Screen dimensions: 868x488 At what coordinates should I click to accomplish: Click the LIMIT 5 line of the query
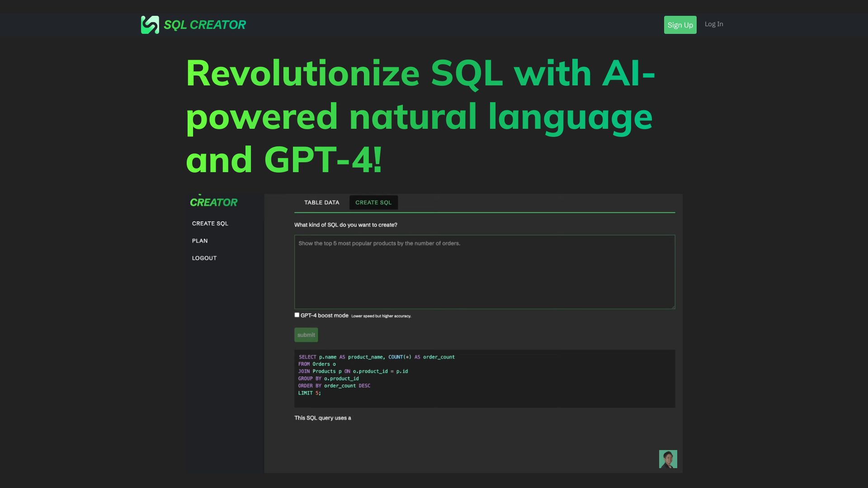pos(309,393)
